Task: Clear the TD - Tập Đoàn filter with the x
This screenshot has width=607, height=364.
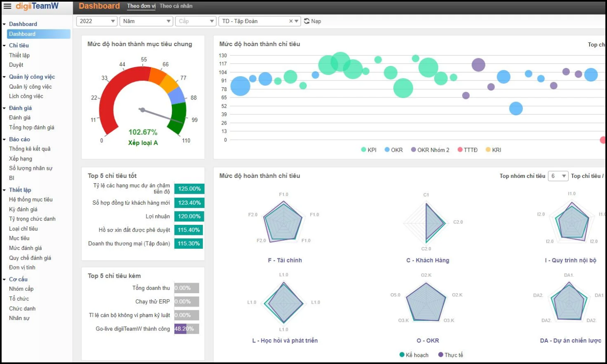Action: [x=290, y=21]
